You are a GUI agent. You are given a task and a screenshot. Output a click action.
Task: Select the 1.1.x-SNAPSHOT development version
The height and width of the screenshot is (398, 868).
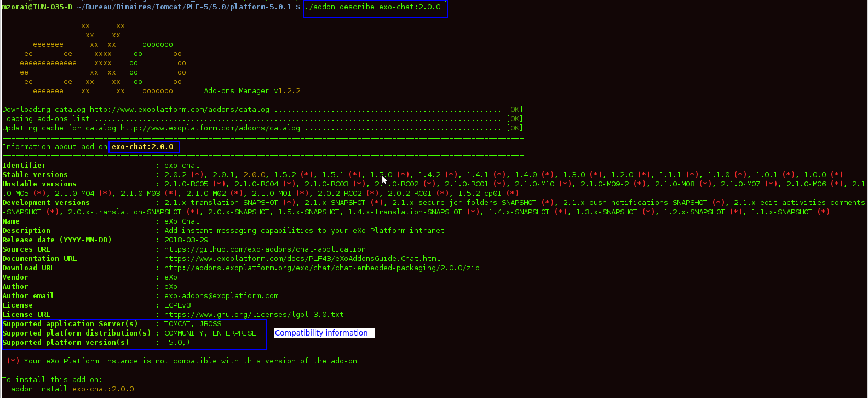pyautogui.click(x=782, y=212)
